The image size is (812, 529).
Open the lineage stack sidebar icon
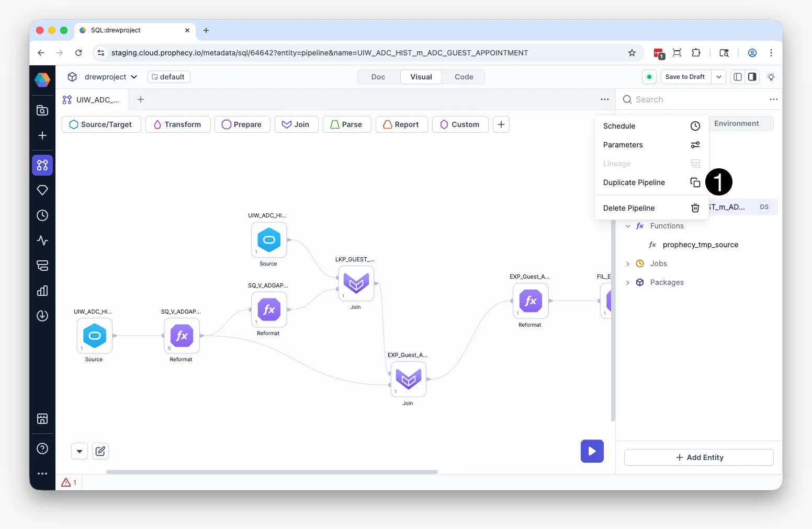(42, 266)
